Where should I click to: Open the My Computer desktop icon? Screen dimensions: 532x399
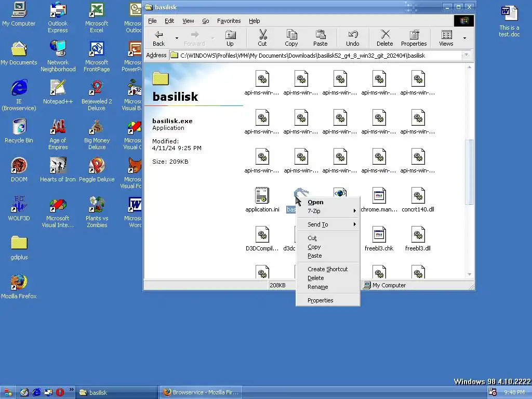[x=19, y=15]
